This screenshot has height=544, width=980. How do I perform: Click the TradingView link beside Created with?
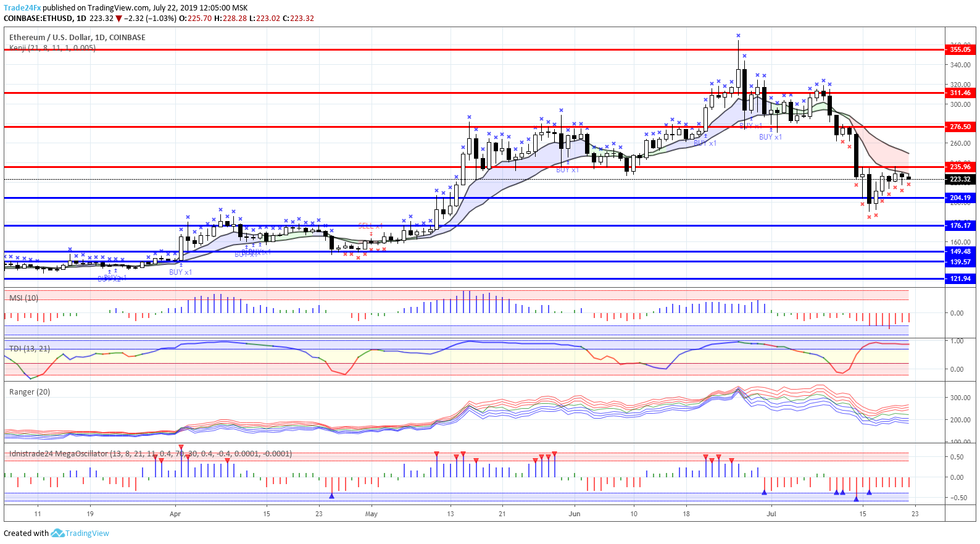click(x=87, y=534)
